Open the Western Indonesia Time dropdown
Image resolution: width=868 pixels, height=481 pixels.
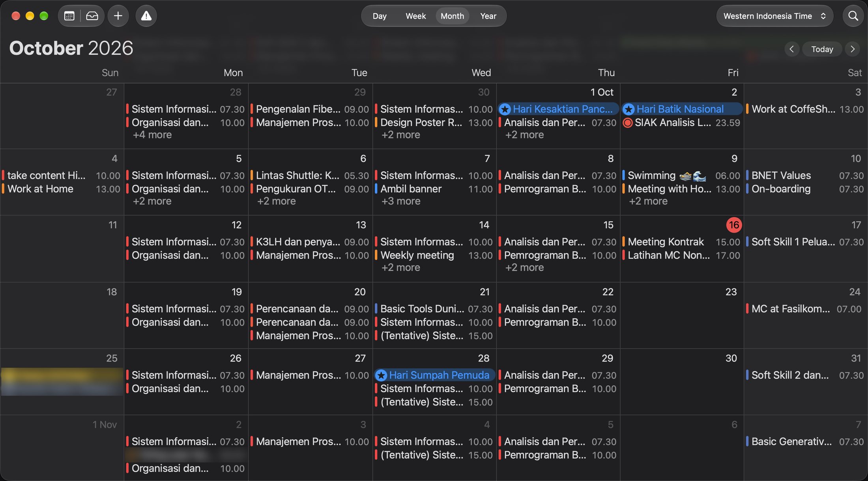774,16
